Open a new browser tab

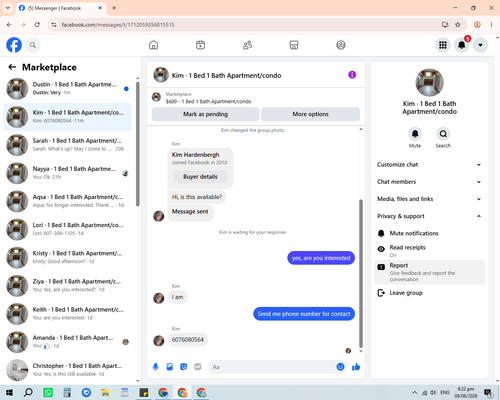click(x=114, y=8)
